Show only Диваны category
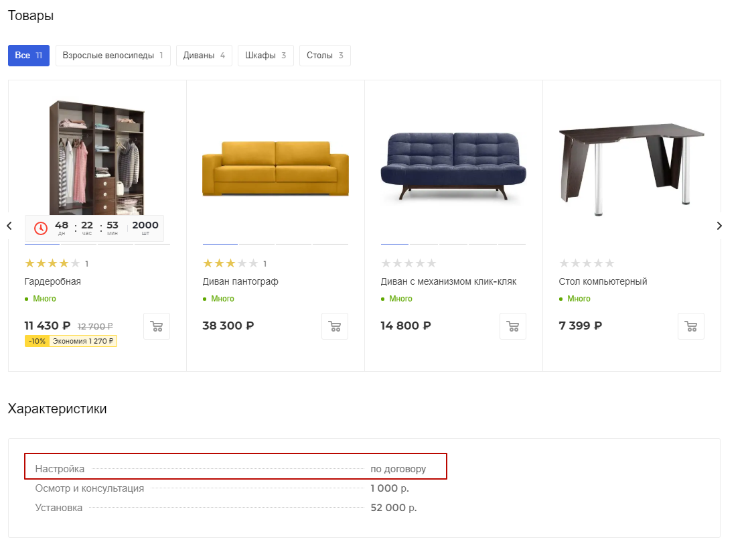Viewport: 746px width, 560px height. pos(204,56)
